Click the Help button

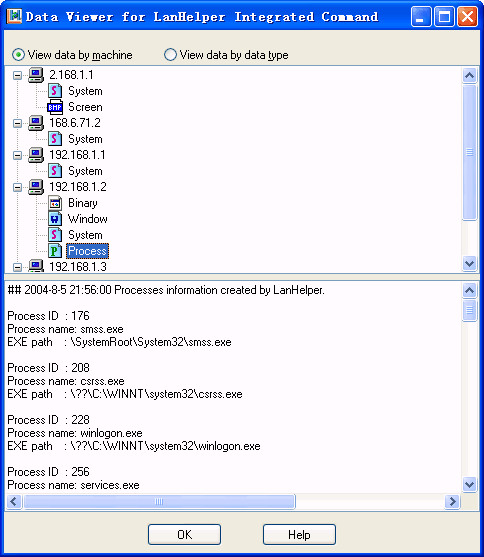point(299,535)
